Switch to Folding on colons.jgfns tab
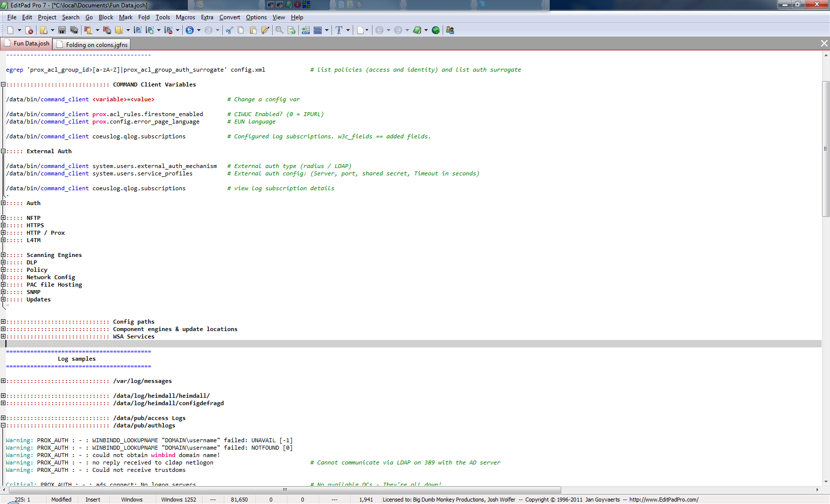This screenshot has width=830, height=504. coord(91,44)
